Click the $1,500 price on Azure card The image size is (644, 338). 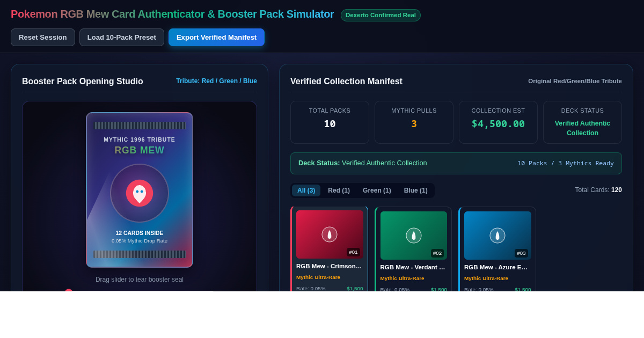click(x=523, y=289)
